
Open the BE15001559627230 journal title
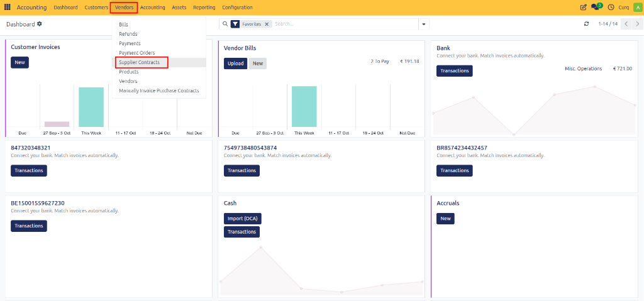(x=37, y=203)
